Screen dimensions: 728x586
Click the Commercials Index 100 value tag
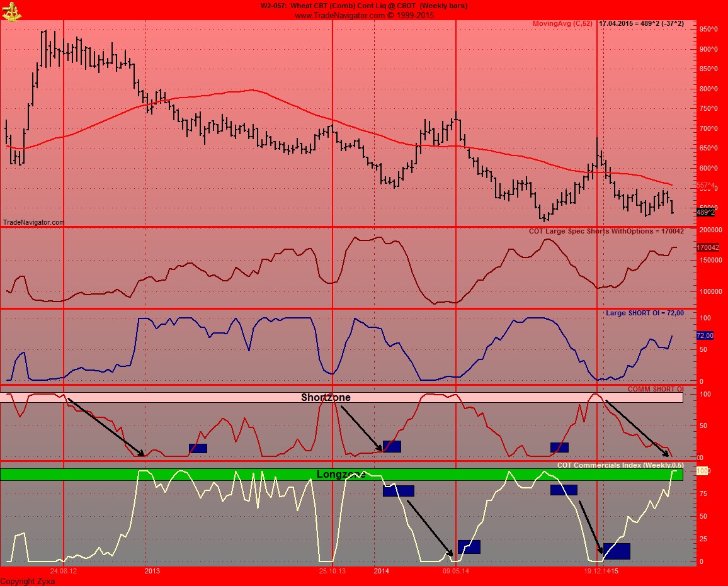click(703, 471)
